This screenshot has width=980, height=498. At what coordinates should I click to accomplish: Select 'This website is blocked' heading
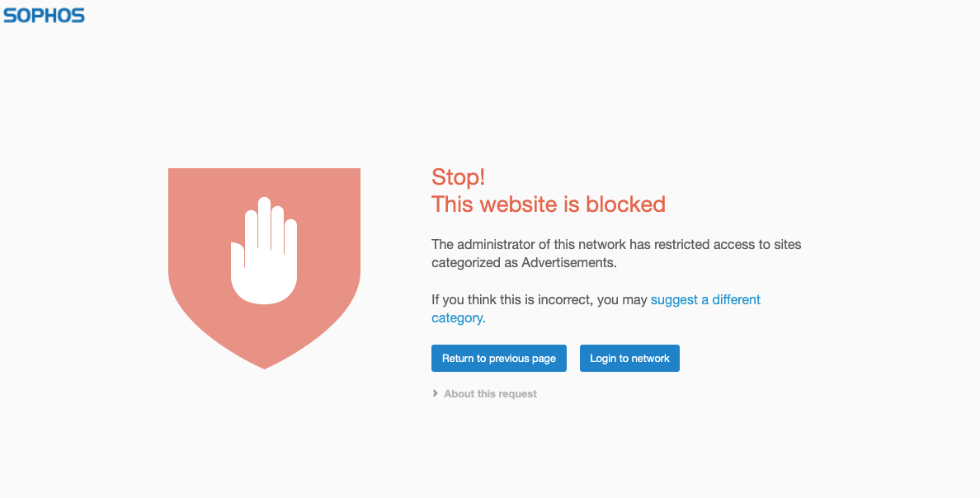click(548, 204)
